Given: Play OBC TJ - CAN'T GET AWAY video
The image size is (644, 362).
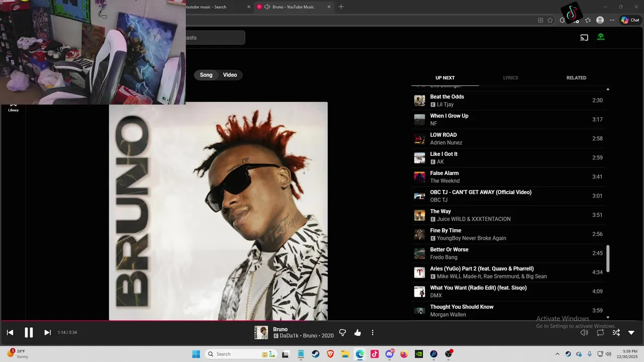Looking at the screenshot, I should [508, 196].
